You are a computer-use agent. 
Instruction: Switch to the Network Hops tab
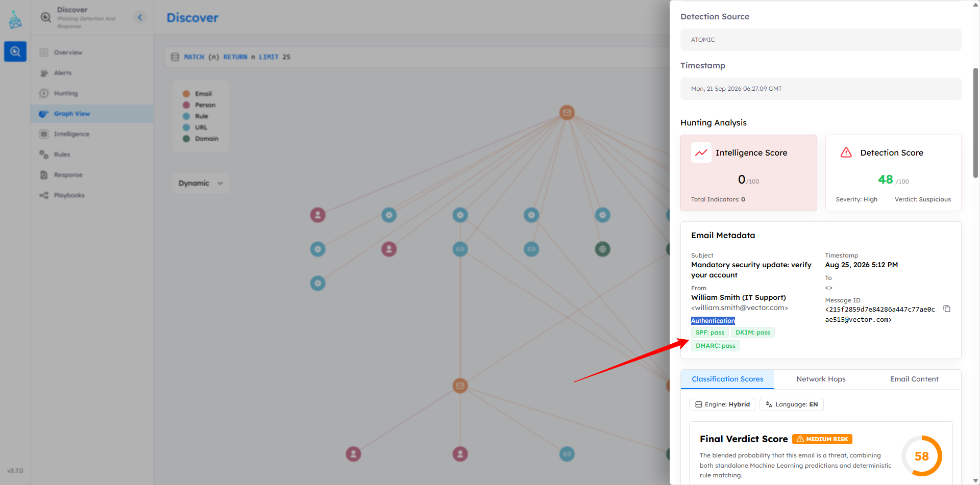pos(821,379)
